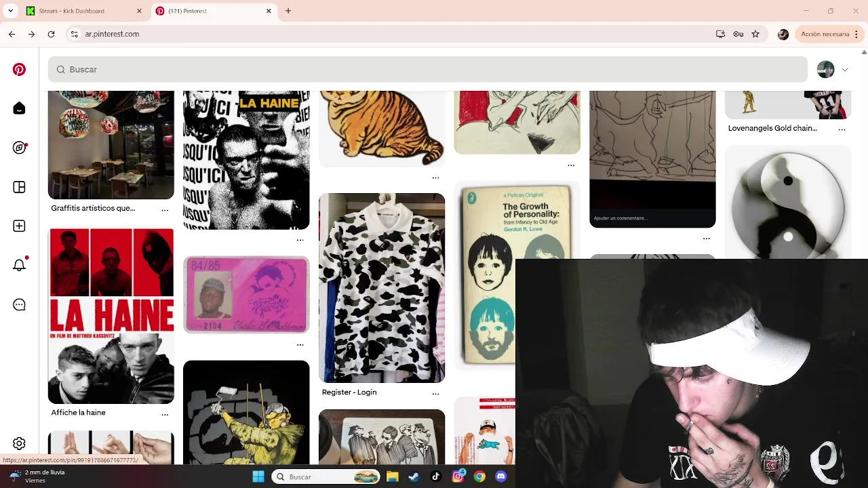
Task: Click the Home icon in Pinterest sidebar
Action: pyautogui.click(x=19, y=108)
